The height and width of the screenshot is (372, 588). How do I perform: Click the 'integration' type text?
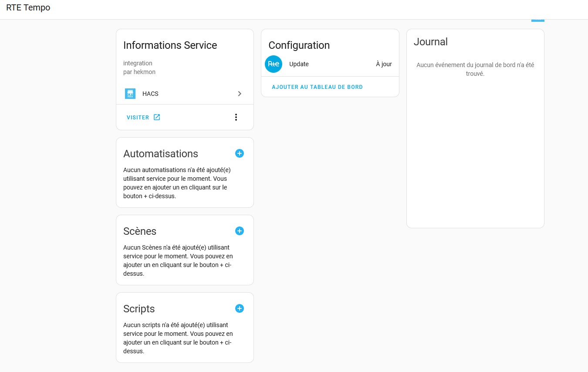click(138, 63)
